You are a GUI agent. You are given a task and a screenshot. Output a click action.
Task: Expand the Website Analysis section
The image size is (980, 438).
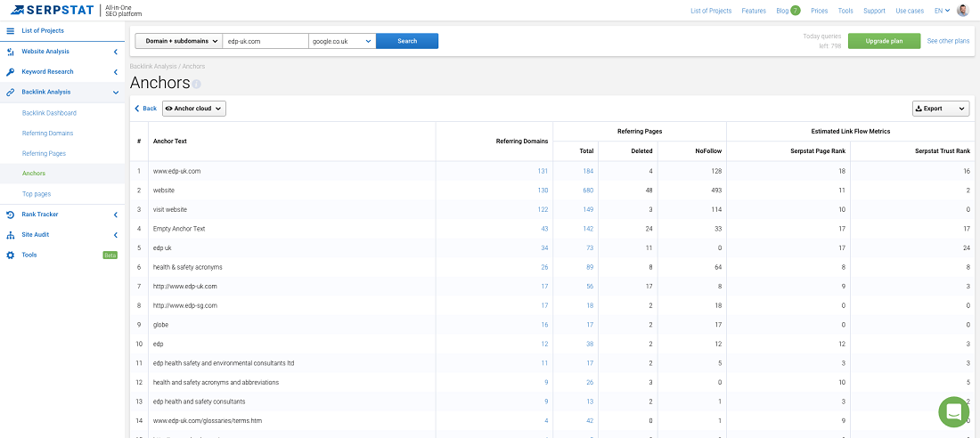[116, 52]
